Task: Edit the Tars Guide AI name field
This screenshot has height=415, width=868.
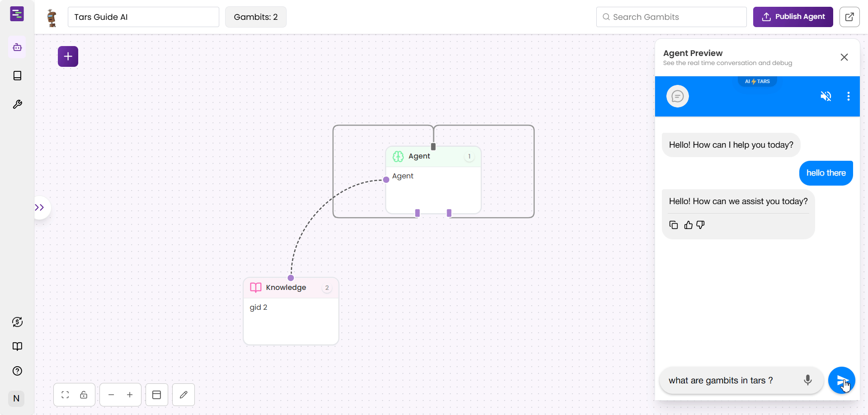Action: 143,17
